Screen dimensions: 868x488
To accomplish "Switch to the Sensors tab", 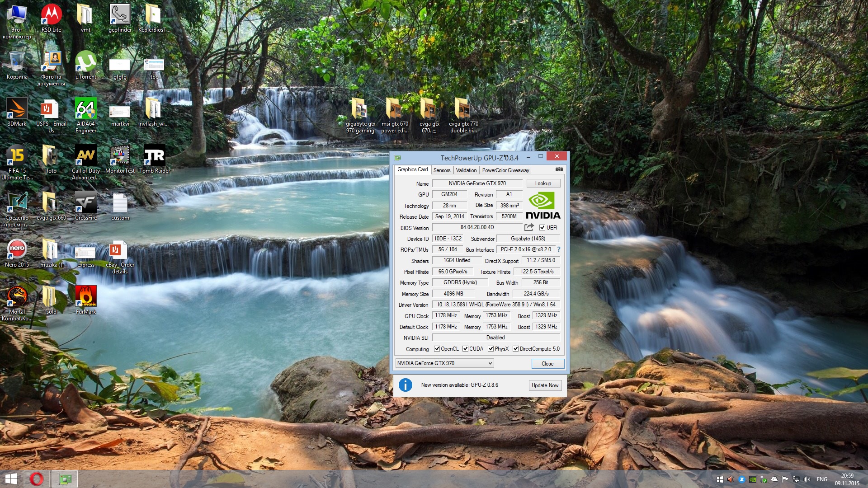I will (x=442, y=170).
